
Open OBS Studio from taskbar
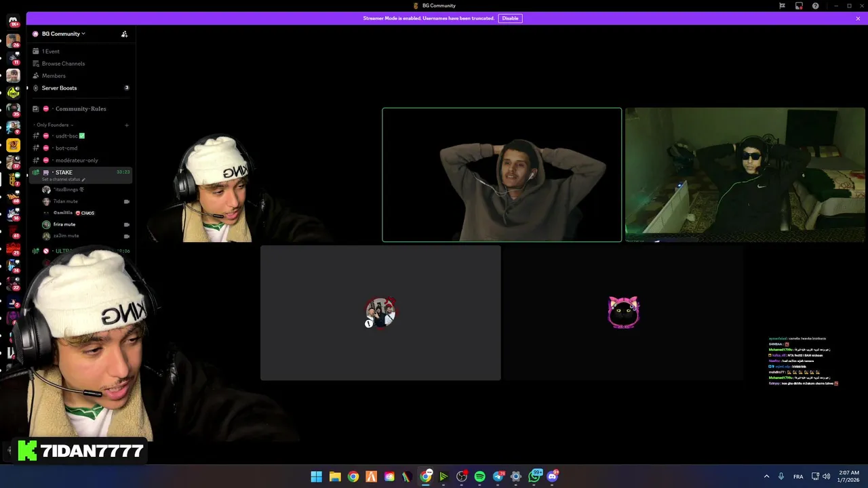tap(462, 476)
